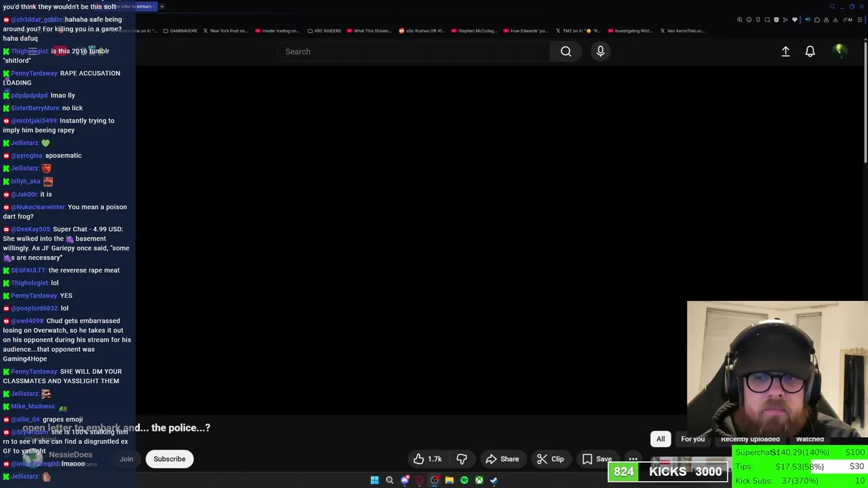Click the heart bookmark icon
This screenshot has width=868, height=488.
(795, 20)
